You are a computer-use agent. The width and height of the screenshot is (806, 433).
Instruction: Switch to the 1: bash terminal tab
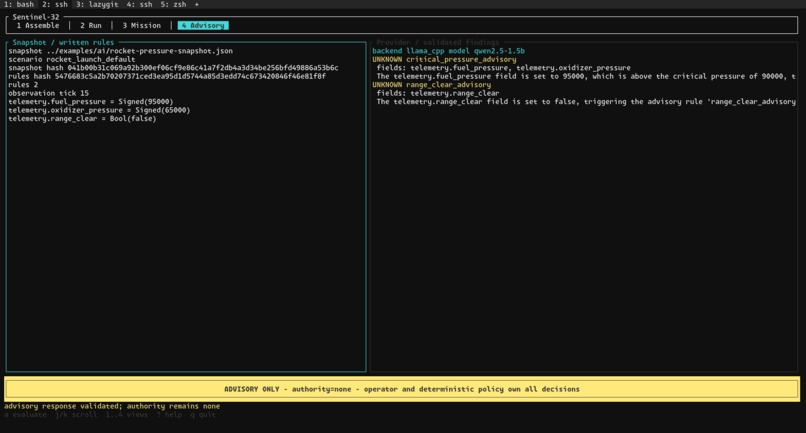(x=19, y=4)
